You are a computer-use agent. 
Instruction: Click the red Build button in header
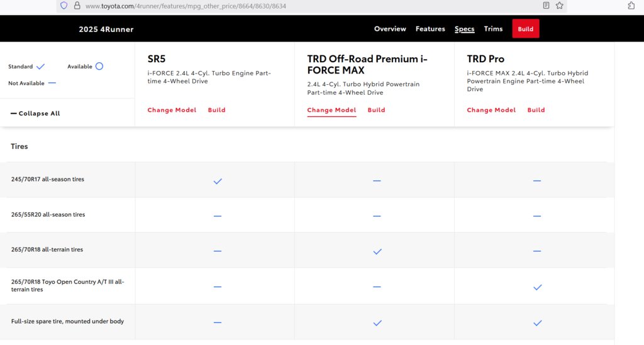525,29
